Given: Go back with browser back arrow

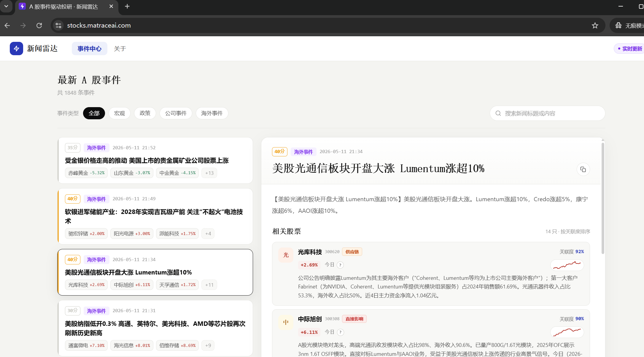Looking at the screenshot, I should pos(7,26).
